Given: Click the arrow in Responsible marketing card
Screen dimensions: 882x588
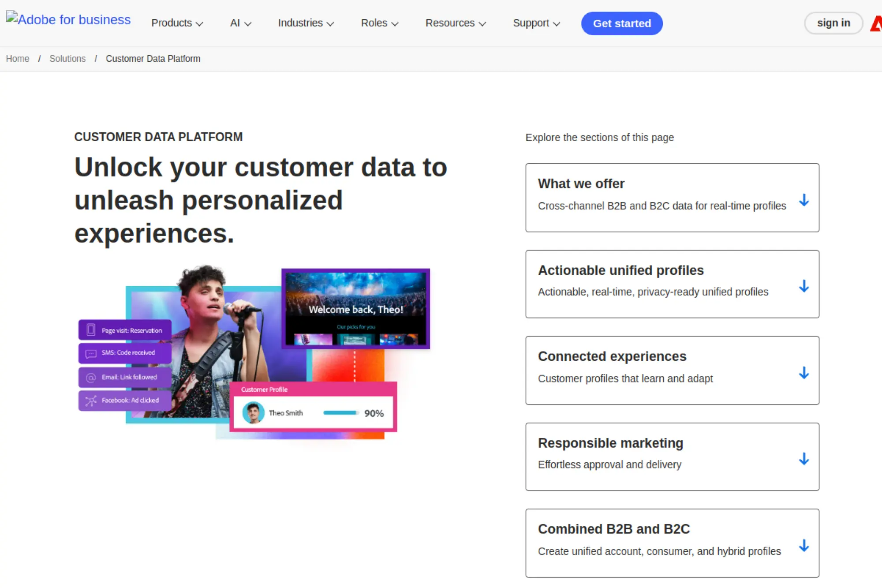Looking at the screenshot, I should [804, 459].
